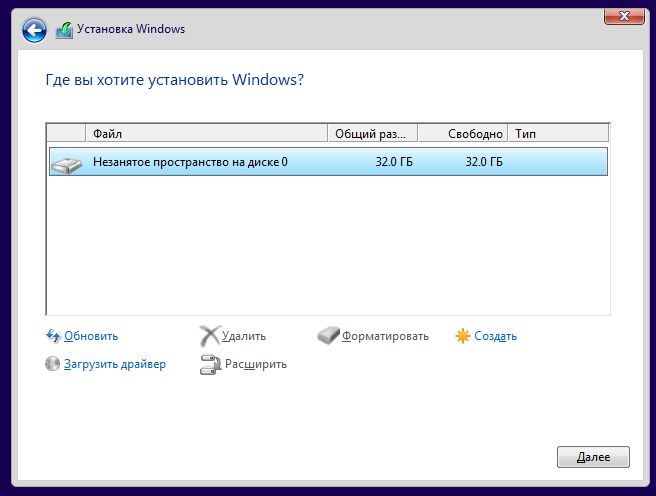This screenshot has height=496, width=656.
Task: Proceed with the Далее button
Action: click(x=593, y=457)
